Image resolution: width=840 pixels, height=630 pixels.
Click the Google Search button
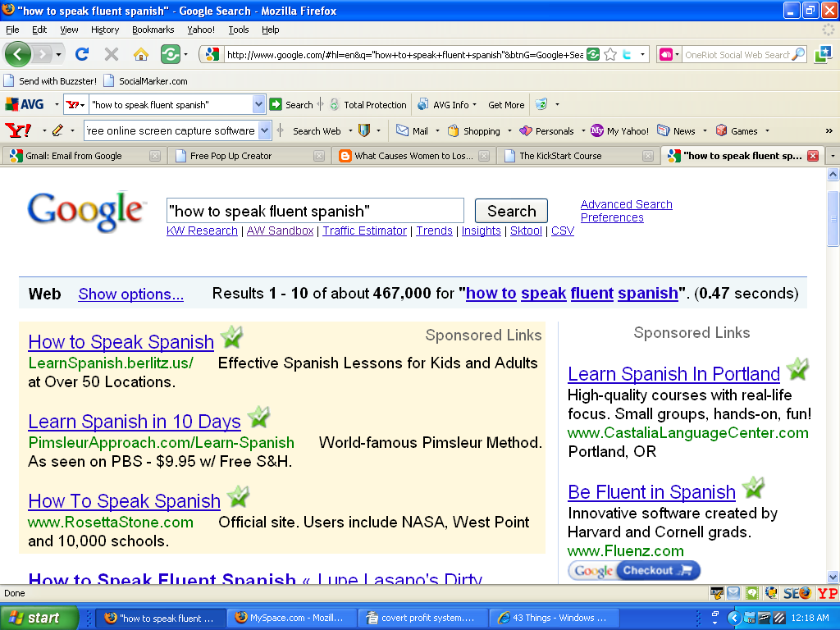click(x=511, y=211)
